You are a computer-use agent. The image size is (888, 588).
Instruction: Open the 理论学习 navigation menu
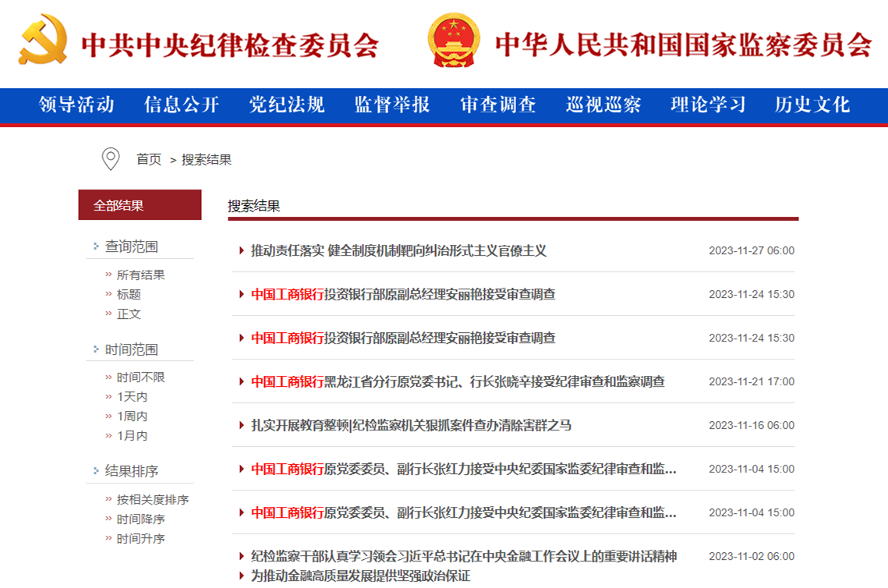[708, 104]
